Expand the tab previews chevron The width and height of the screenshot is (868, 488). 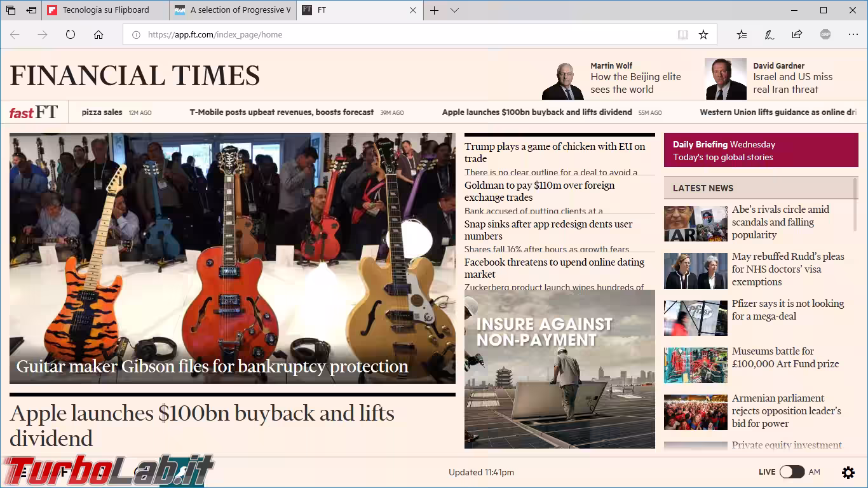tap(454, 10)
